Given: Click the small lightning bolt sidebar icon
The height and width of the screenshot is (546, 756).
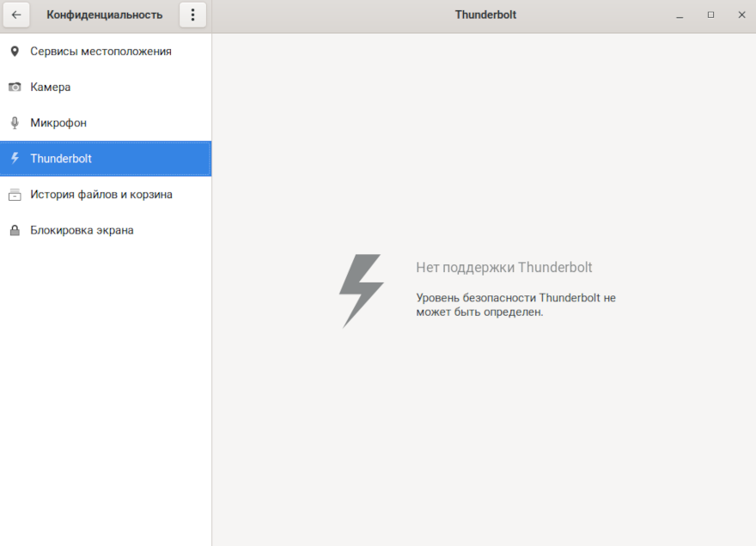Looking at the screenshot, I should pos(15,159).
